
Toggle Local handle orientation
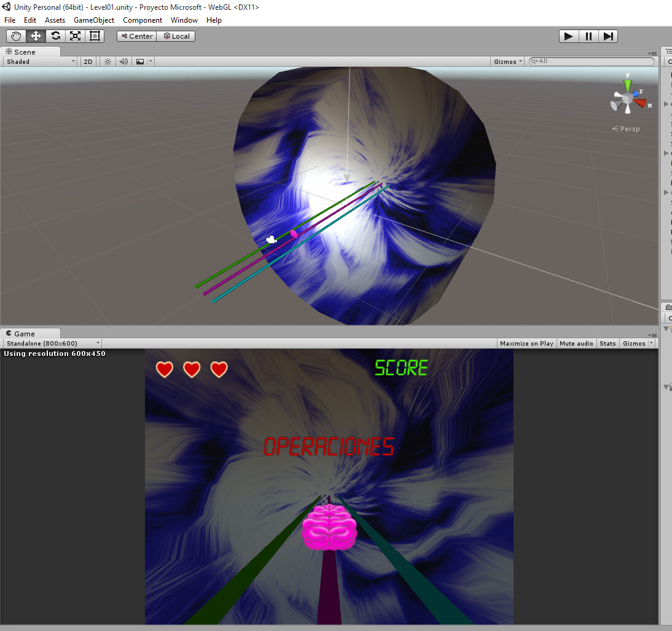point(176,36)
